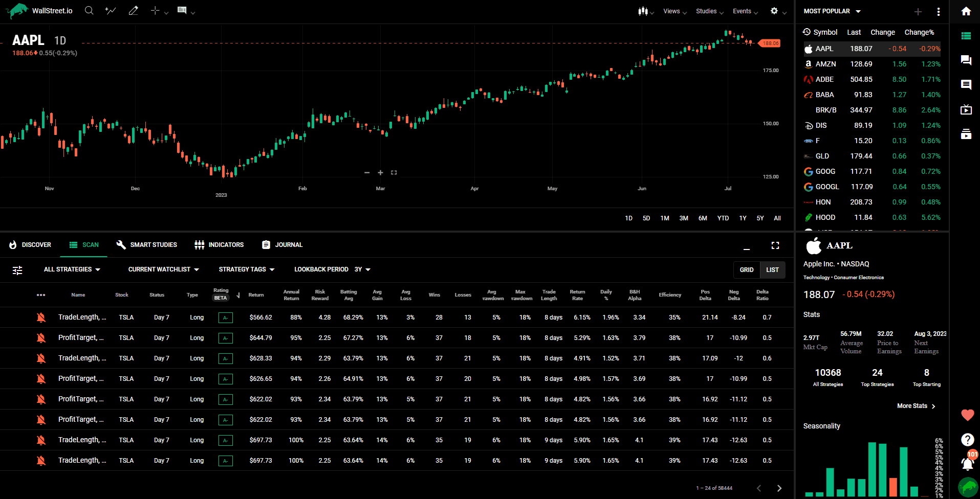The height and width of the screenshot is (499, 980).
Task: Open watchlist three-dot options menu
Action: click(938, 11)
